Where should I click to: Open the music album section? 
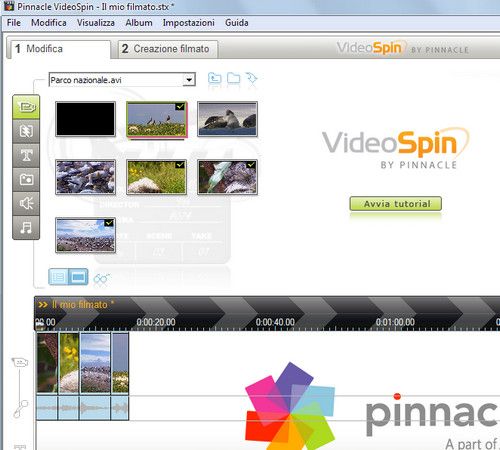point(26,227)
